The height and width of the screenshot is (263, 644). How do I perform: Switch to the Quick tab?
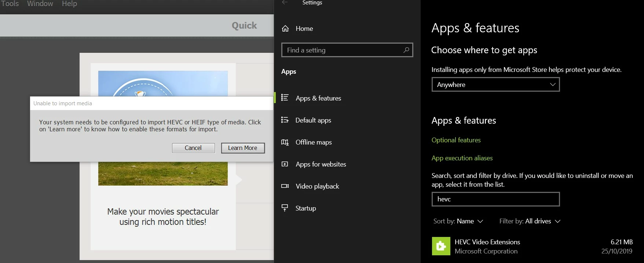[x=244, y=25]
